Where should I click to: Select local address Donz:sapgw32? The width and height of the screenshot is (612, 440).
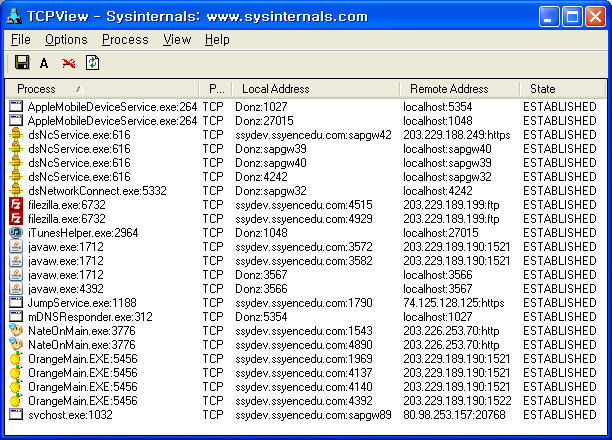[270, 191]
